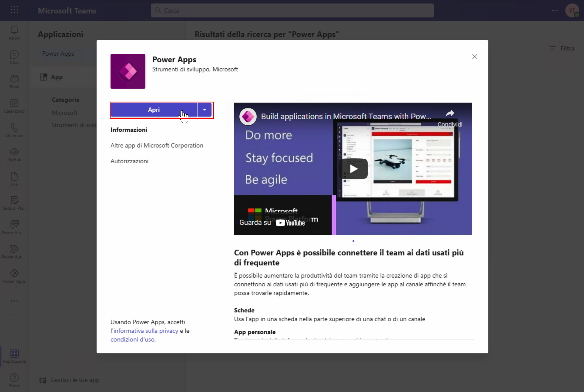Viewport: 584px width, 392px height.
Task: Click the Cerca search field
Action: click(x=292, y=10)
